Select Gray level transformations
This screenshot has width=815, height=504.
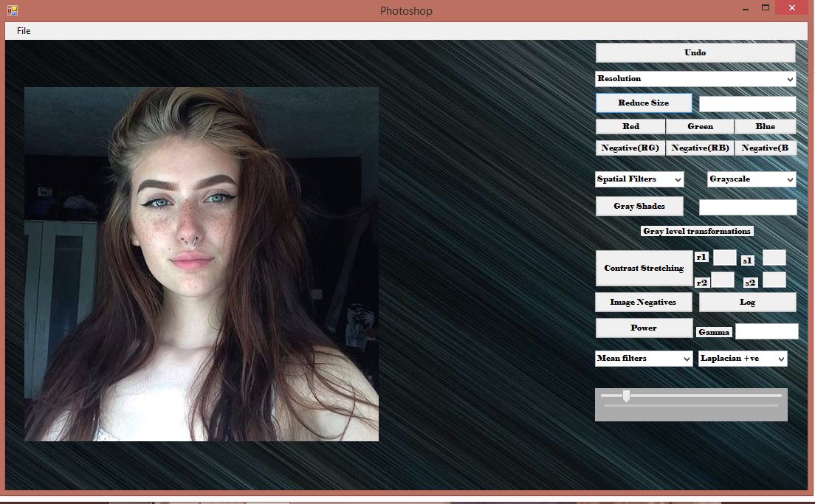pyautogui.click(x=697, y=230)
